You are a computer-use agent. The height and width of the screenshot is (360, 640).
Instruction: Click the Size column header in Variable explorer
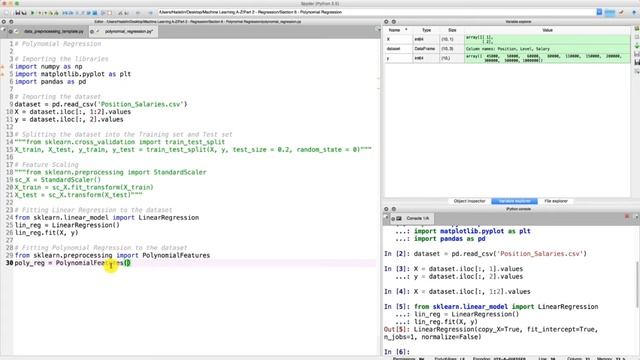452,30
